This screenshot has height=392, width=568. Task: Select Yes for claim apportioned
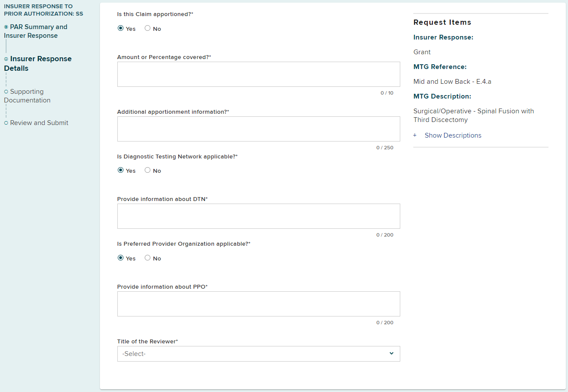tap(121, 28)
